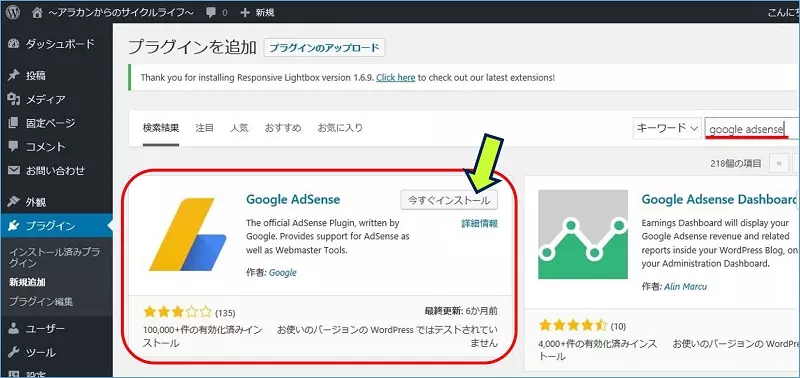Click the plus icon for 新規

click(x=245, y=13)
